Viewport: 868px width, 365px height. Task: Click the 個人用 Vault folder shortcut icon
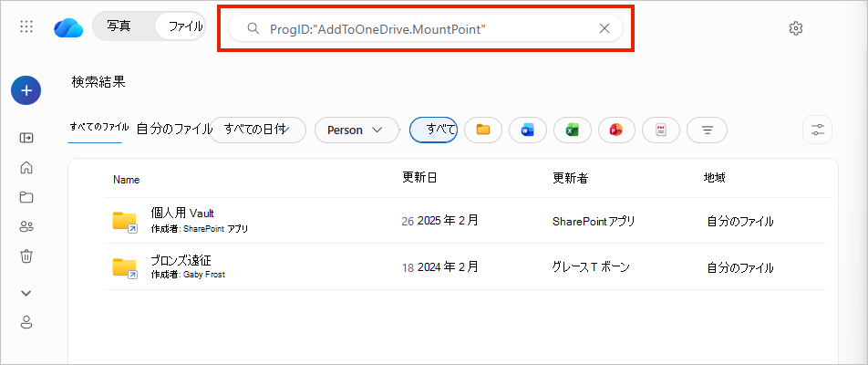(125, 222)
